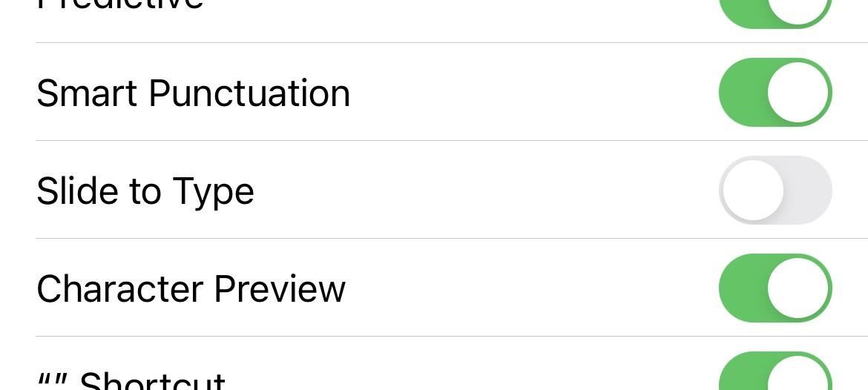
Task: Tap the Character Preview label text
Action: (x=191, y=289)
